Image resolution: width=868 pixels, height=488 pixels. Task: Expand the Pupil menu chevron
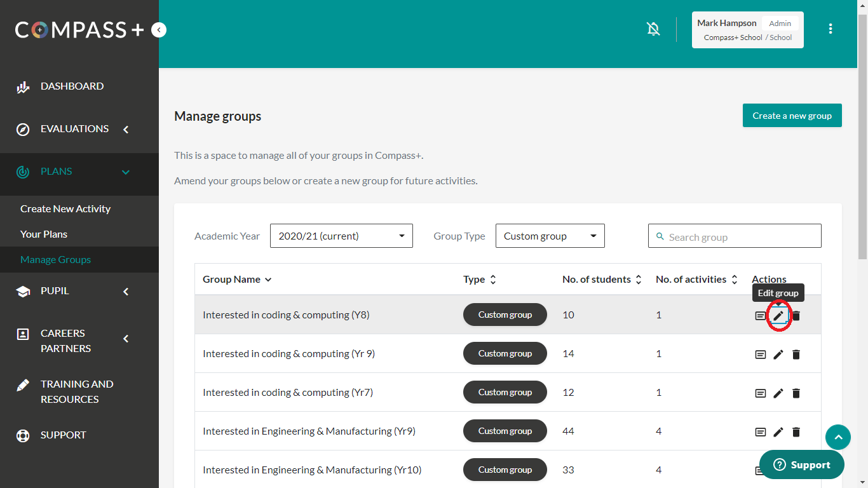click(x=126, y=292)
